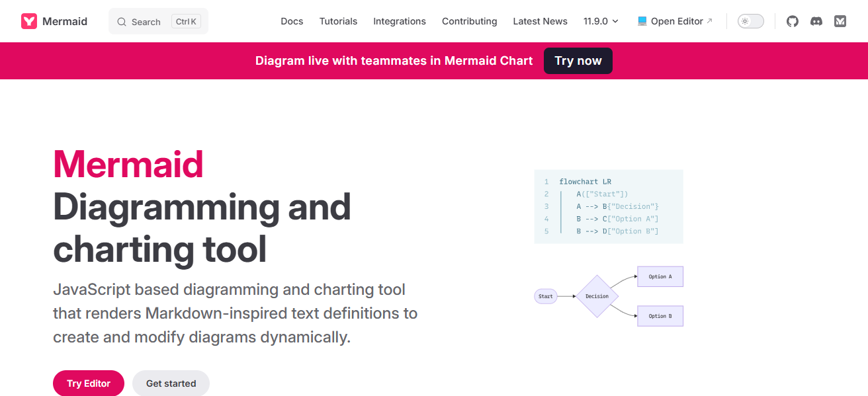Open the Docs menu item
The height and width of the screenshot is (396, 868).
click(292, 21)
